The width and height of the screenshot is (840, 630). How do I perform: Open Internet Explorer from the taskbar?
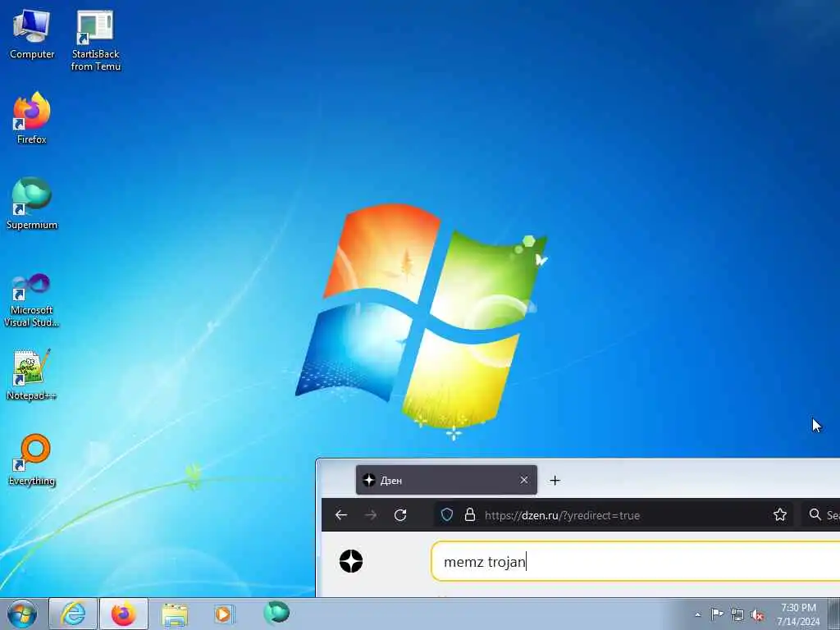click(73, 614)
